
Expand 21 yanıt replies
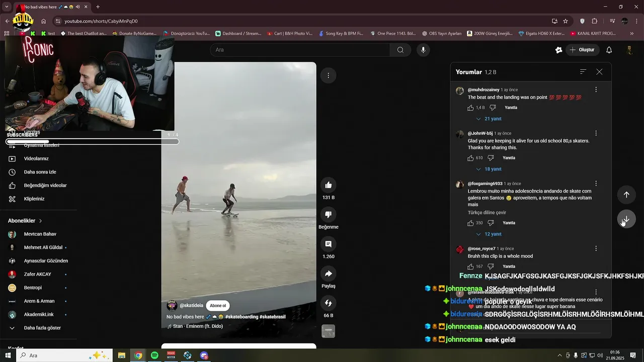(489, 119)
